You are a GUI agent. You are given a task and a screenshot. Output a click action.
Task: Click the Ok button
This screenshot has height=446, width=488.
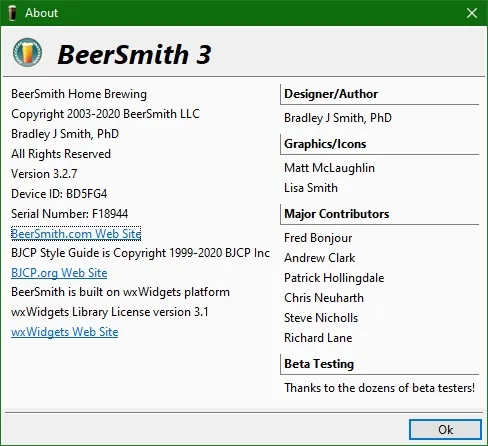click(x=445, y=429)
